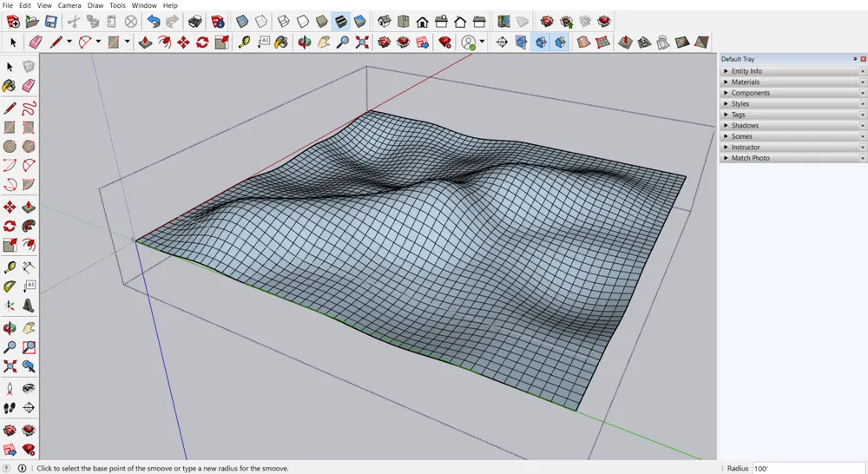Expand the Components panel

tap(792, 93)
